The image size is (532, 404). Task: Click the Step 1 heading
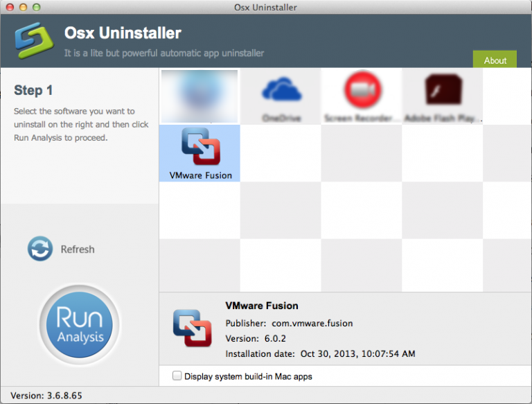[x=33, y=90]
